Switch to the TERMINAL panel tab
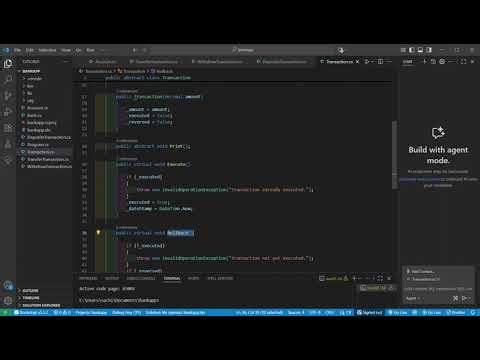The image size is (480, 360). coord(172,278)
